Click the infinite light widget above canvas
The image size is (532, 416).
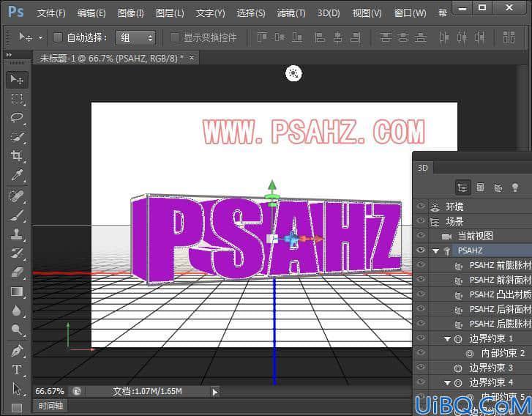coord(293,73)
